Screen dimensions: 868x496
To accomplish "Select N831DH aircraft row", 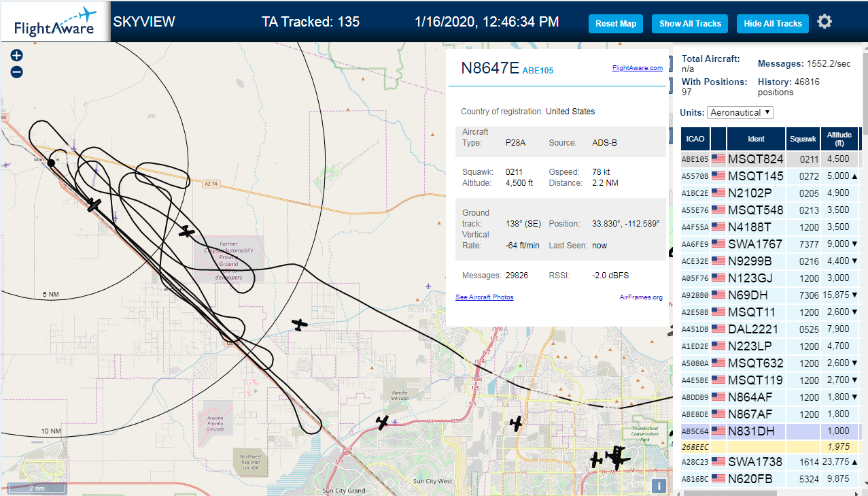I will tap(770, 431).
